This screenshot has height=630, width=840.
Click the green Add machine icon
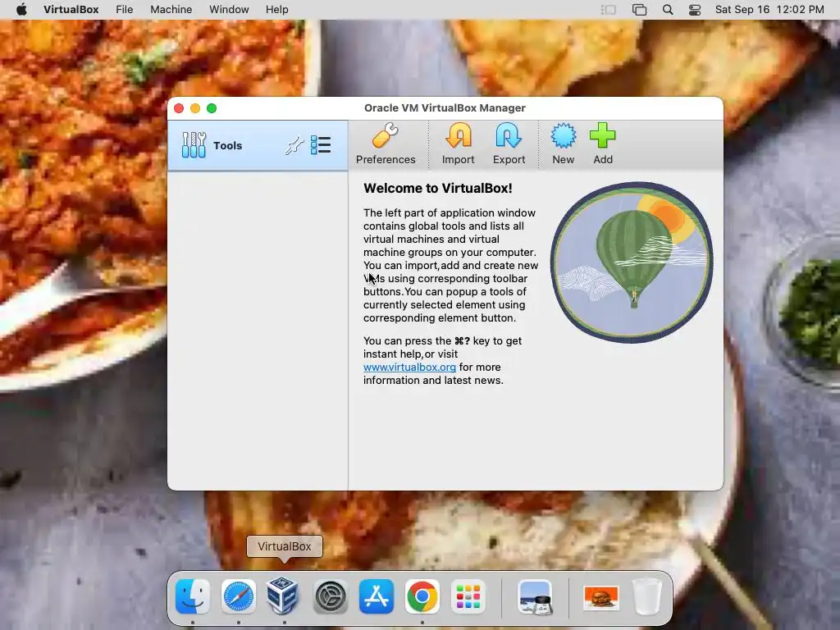603,144
